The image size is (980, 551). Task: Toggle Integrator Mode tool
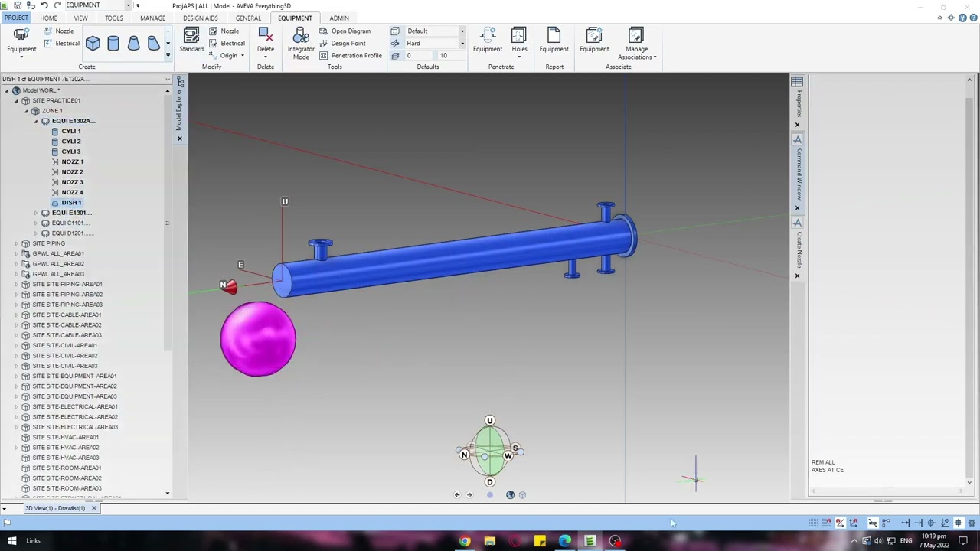[x=301, y=44]
